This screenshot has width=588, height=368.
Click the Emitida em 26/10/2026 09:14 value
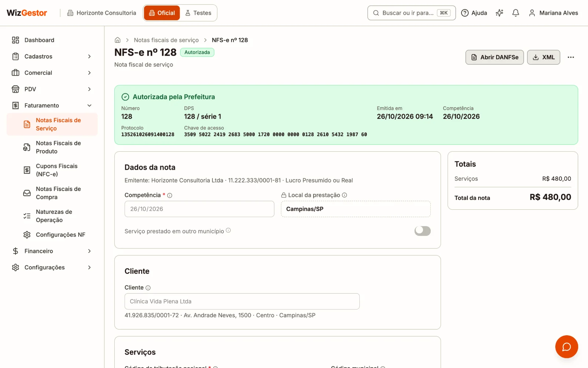[x=405, y=117]
